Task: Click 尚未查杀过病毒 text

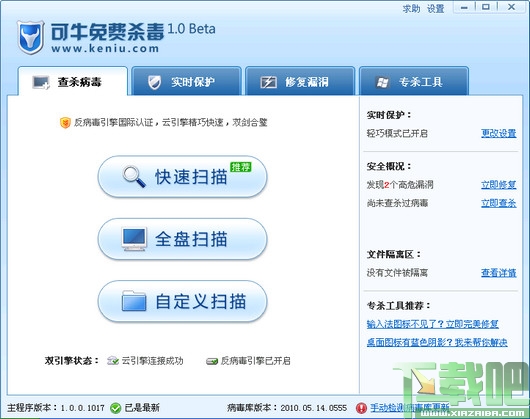Action: click(398, 203)
